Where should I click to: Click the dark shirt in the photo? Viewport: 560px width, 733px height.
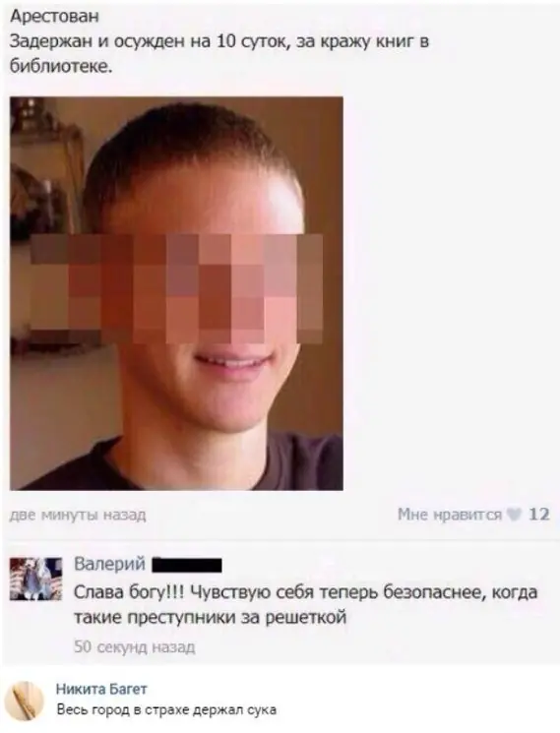coord(177,466)
